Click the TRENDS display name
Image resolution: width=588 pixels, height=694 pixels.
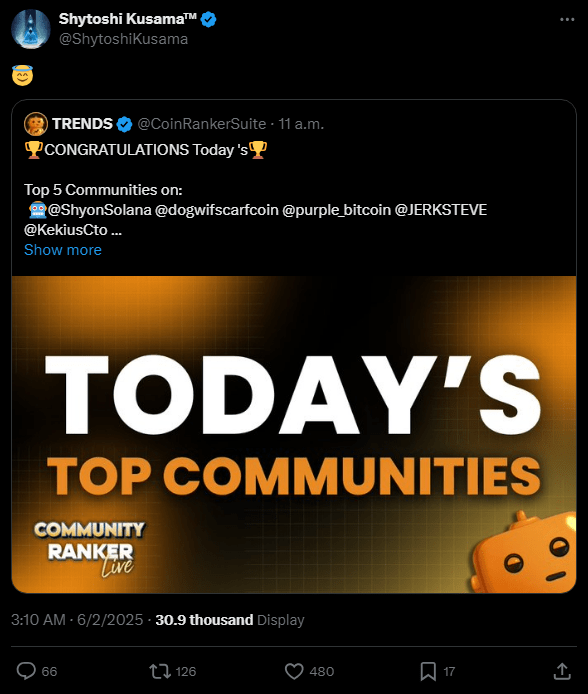(x=82, y=124)
